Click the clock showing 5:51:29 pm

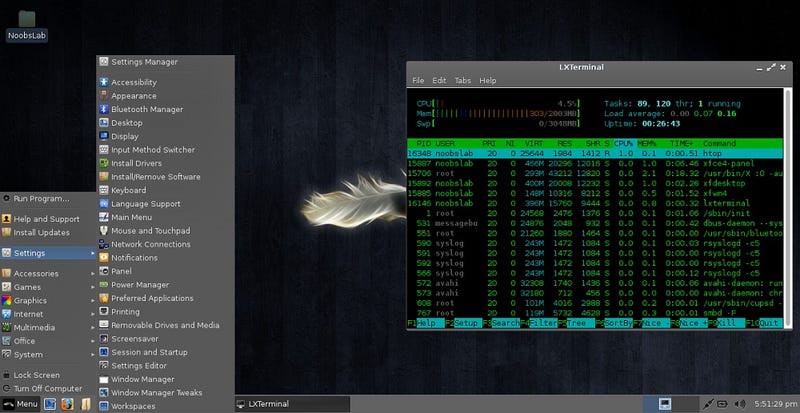775,404
